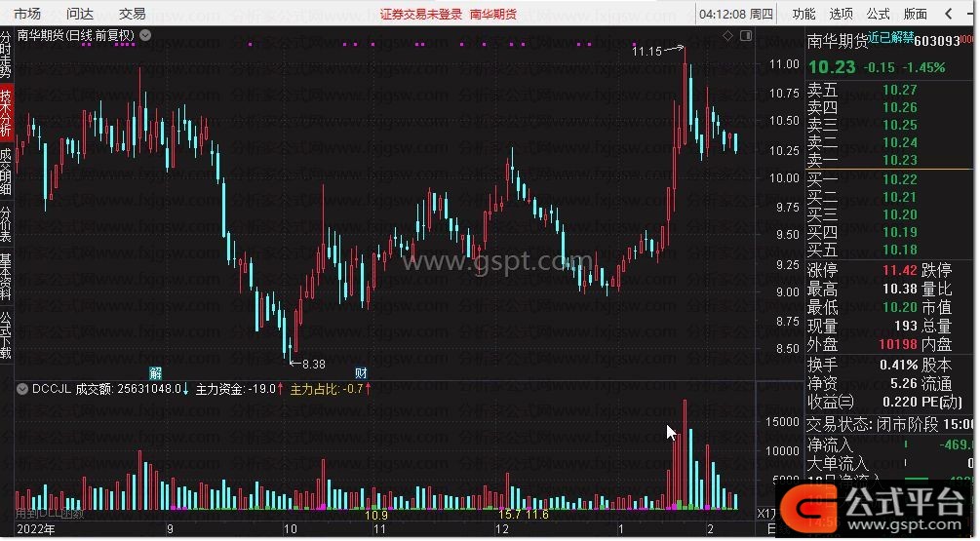Click 现量 value 193

(906, 326)
